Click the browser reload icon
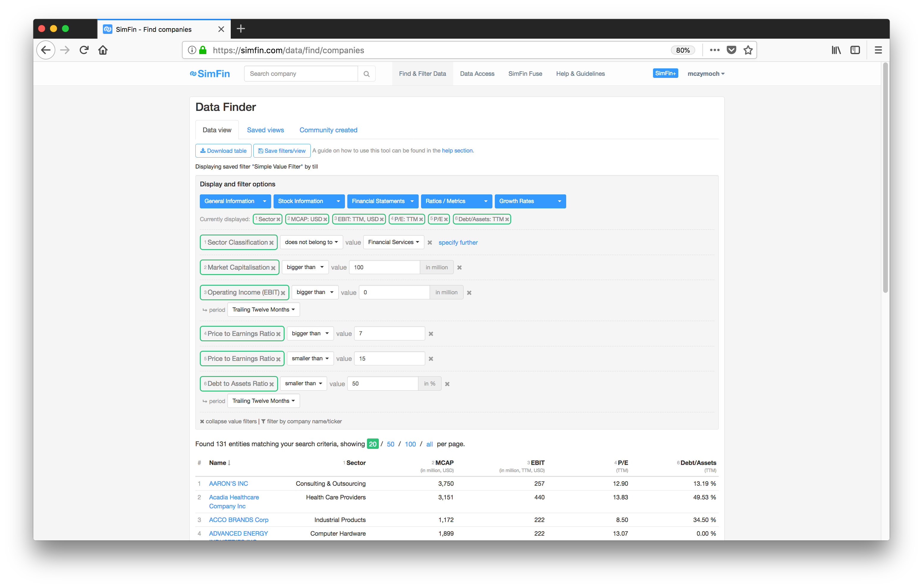This screenshot has width=923, height=588. (x=84, y=50)
